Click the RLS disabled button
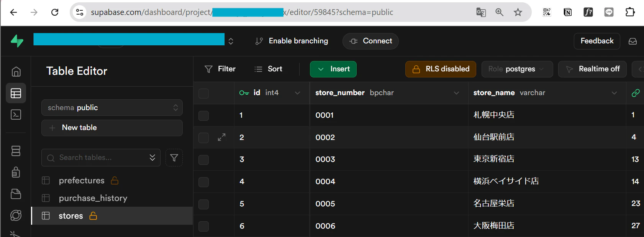This screenshot has height=237, width=644. point(441,69)
